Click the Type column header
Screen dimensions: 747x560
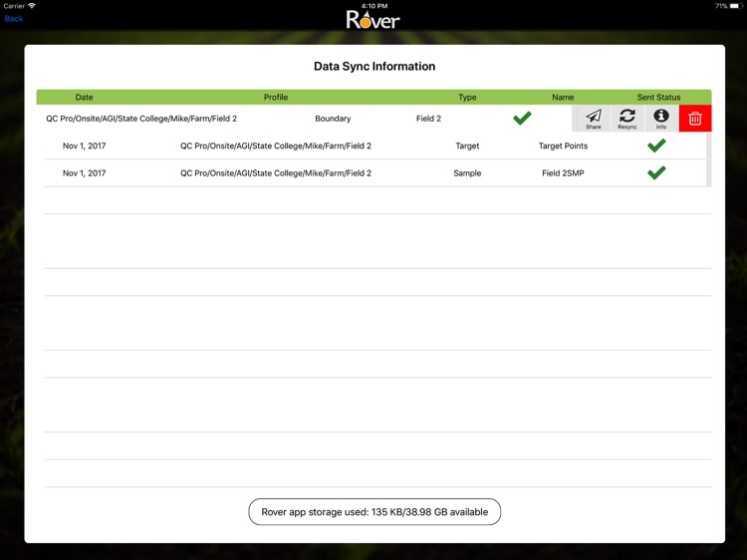(467, 98)
